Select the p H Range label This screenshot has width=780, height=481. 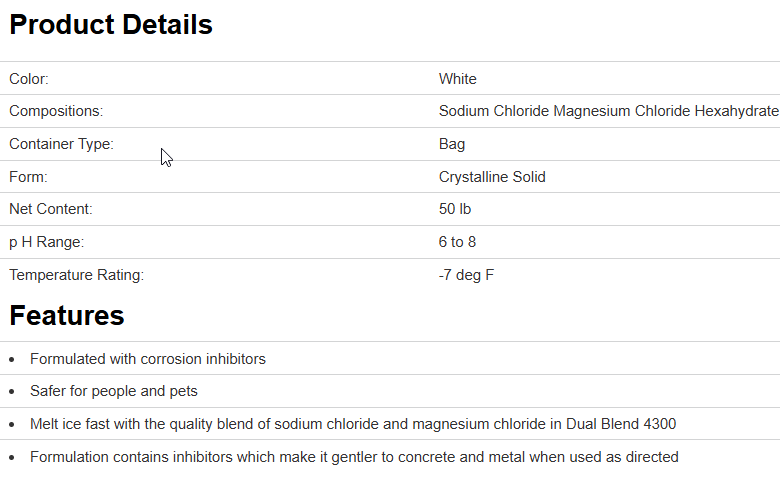pyautogui.click(x=47, y=242)
